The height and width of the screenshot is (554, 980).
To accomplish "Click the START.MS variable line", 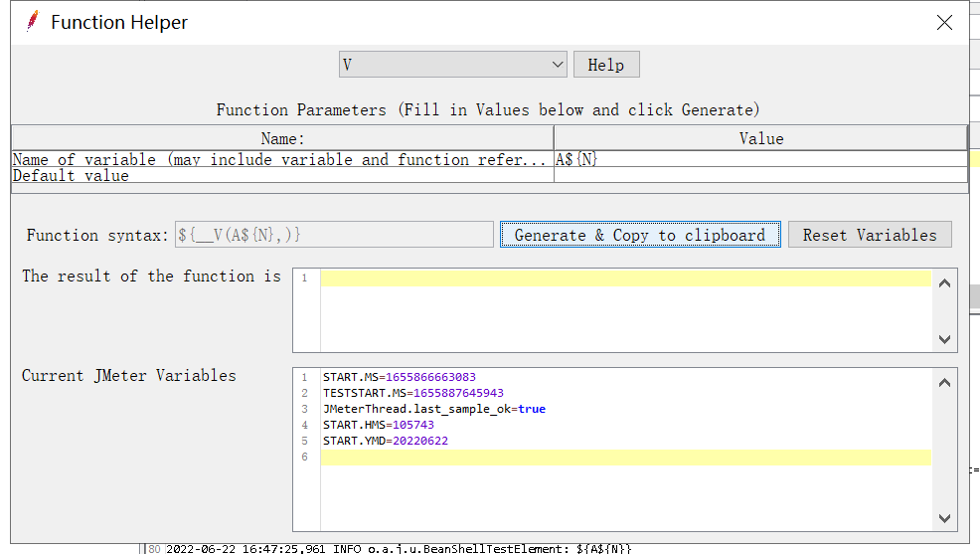I will pos(400,377).
